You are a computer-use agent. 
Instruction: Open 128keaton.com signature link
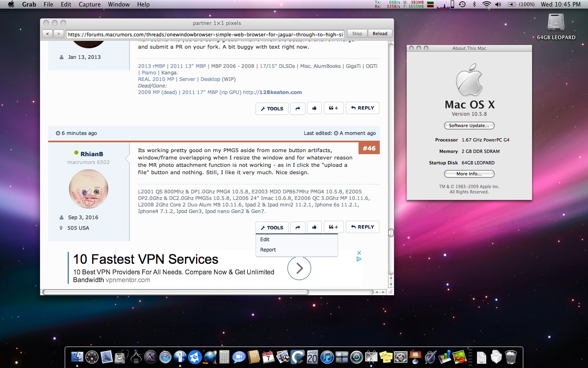tap(281, 92)
